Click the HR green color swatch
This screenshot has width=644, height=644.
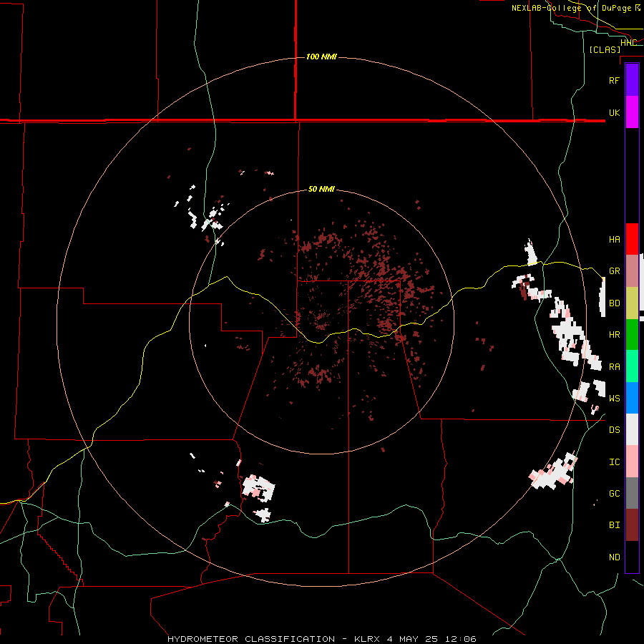tap(632, 335)
